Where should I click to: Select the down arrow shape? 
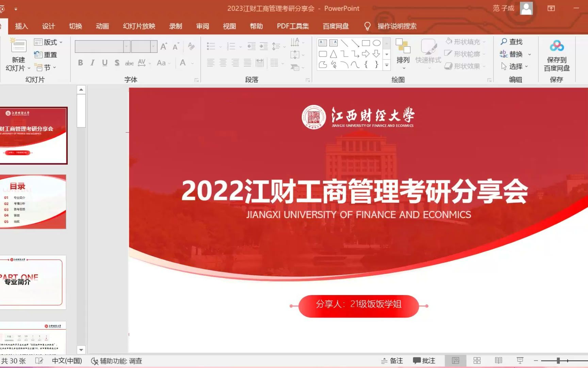coord(377,54)
